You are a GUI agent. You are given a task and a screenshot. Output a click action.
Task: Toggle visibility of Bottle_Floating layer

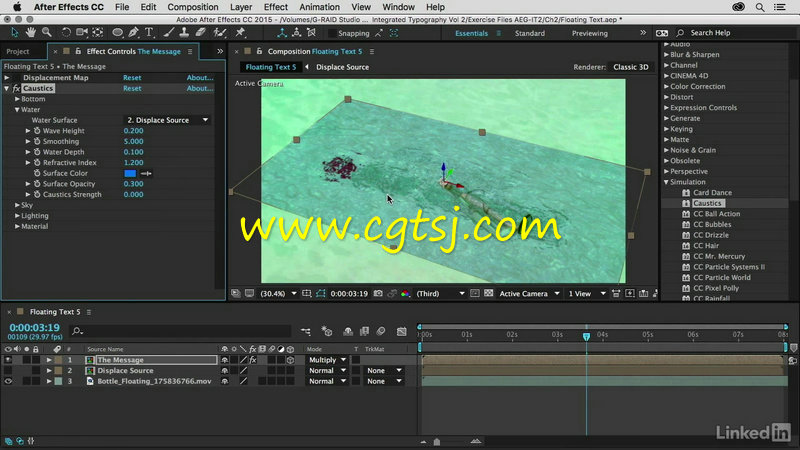(8, 381)
